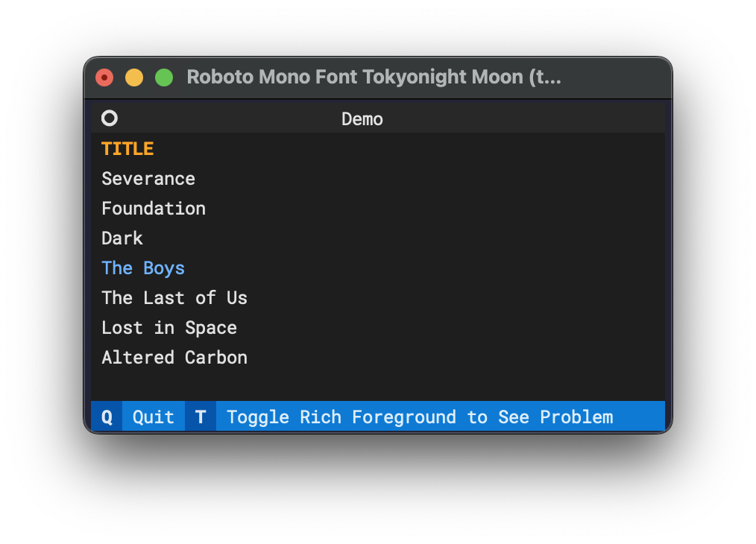
Task: Click Quit in the footer bar
Action: (x=154, y=417)
